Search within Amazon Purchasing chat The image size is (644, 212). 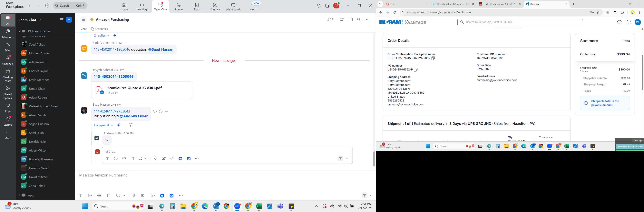pyautogui.click(x=359, y=19)
